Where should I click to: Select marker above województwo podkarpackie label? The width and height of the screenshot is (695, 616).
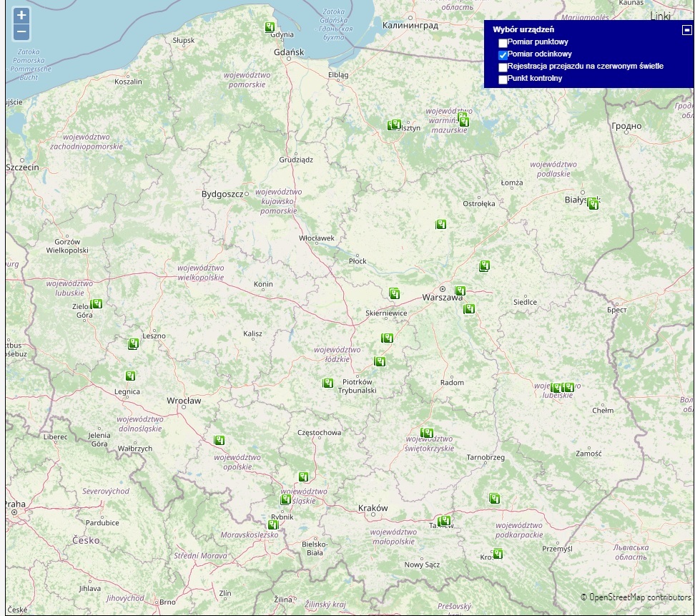coord(494,499)
